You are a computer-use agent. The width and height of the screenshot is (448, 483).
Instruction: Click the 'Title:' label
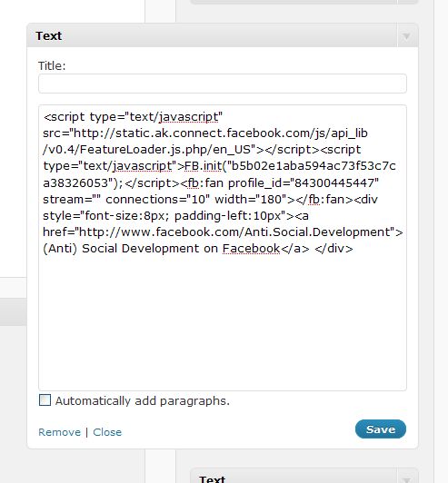52,66
